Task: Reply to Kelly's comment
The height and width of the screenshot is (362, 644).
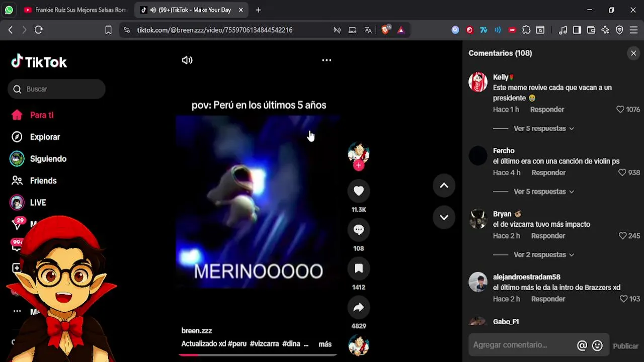Action: coord(547,110)
